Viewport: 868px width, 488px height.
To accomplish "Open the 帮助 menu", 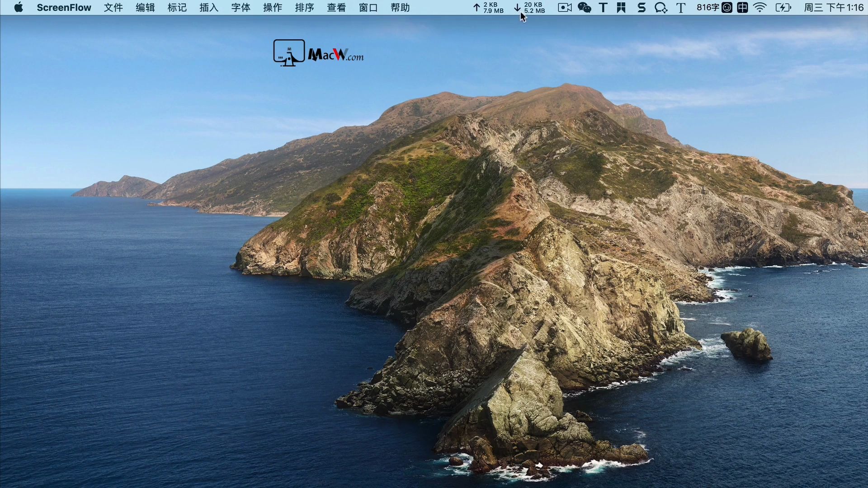I will pos(400,8).
